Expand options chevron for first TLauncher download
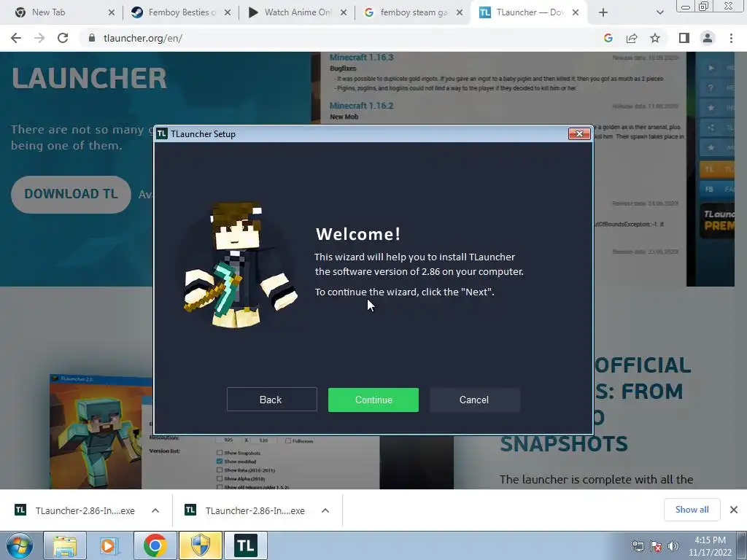 click(x=155, y=510)
